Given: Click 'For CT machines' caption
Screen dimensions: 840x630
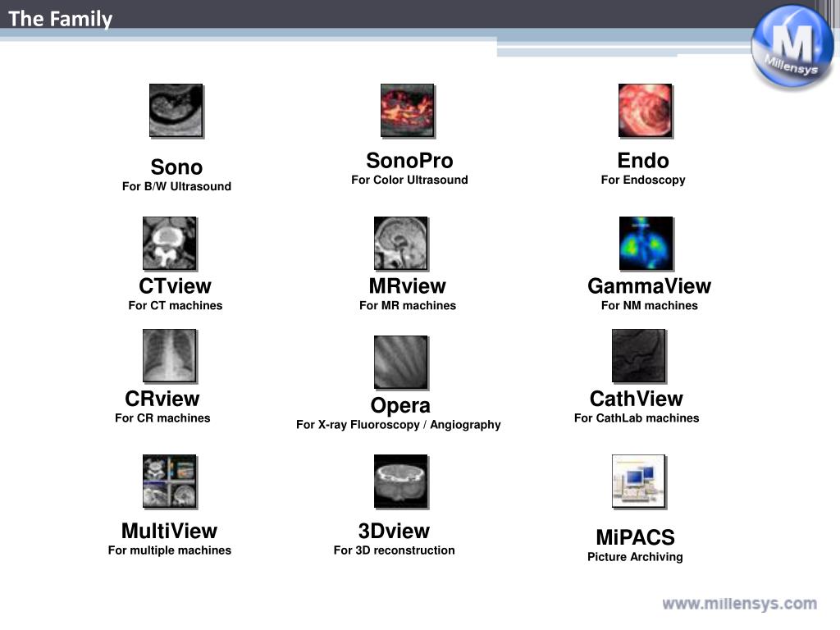Looking at the screenshot, I should pyautogui.click(x=176, y=305).
